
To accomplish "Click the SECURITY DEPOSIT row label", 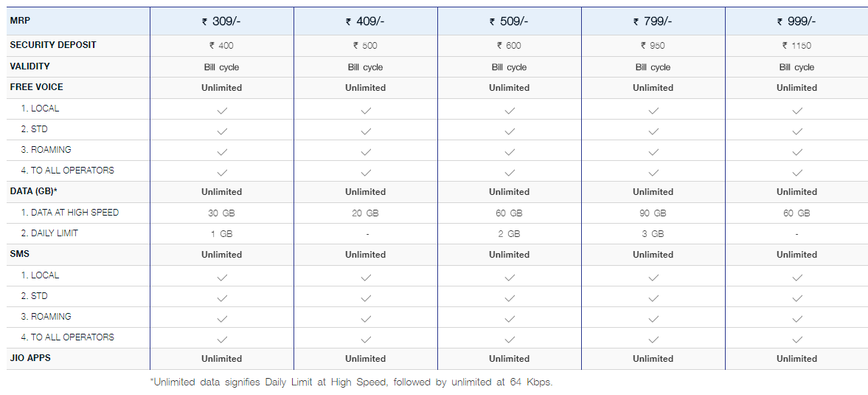I will click(x=53, y=45).
